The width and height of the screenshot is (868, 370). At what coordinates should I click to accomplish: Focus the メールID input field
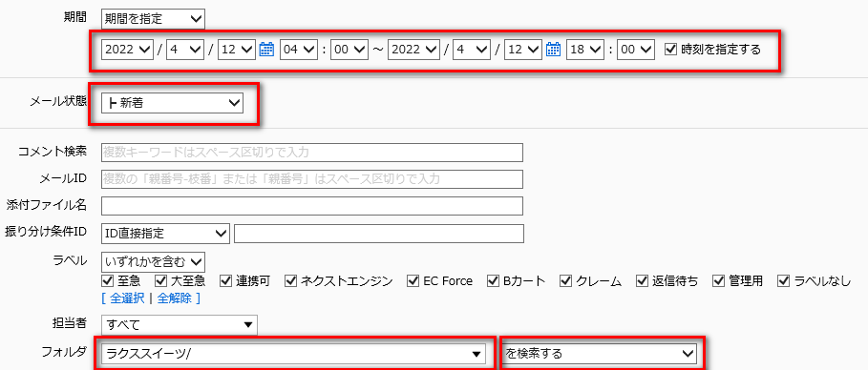pos(312,178)
